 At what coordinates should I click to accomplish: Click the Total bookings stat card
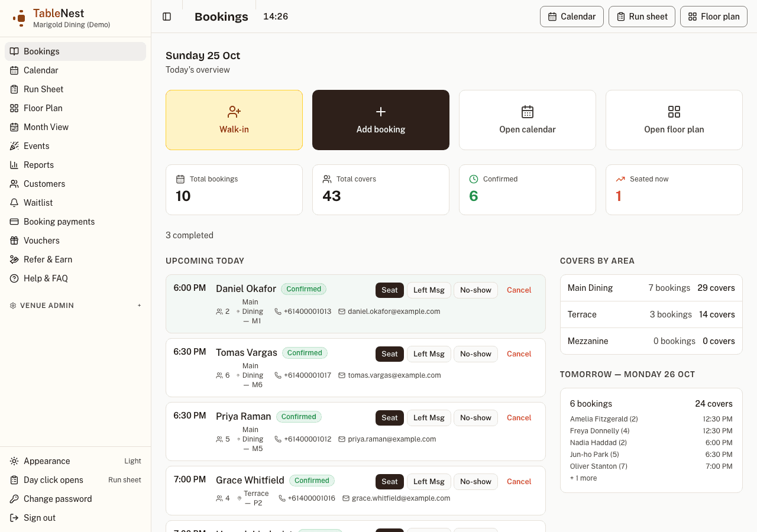[x=234, y=190]
